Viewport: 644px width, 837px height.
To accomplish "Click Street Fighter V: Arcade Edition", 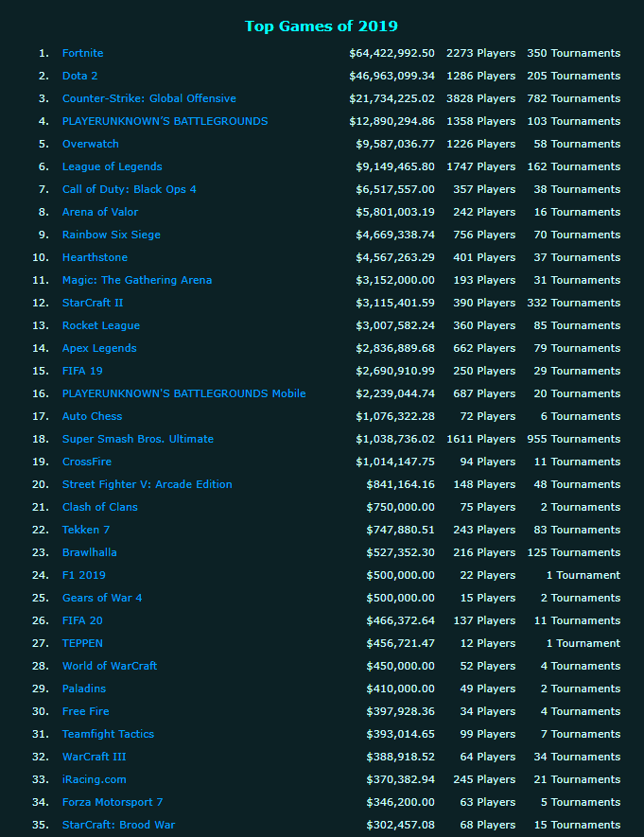I will pos(147,484).
